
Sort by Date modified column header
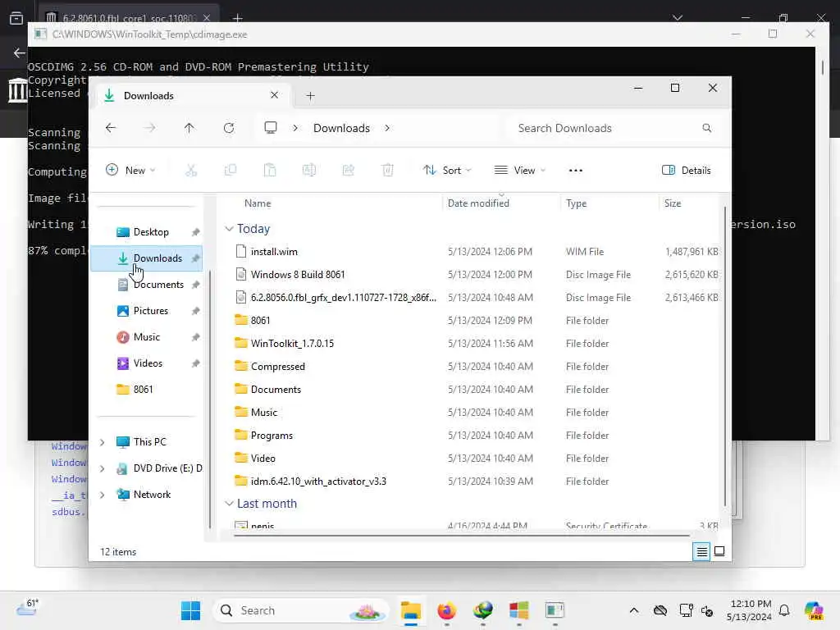point(478,203)
